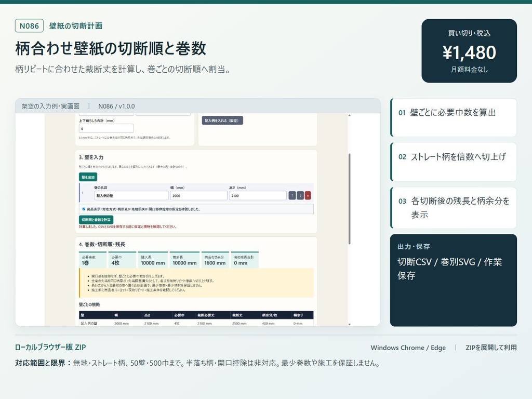The image size is (532, 399).
Task: Click the Windows Chrome / Edge text
Action: 408,348
